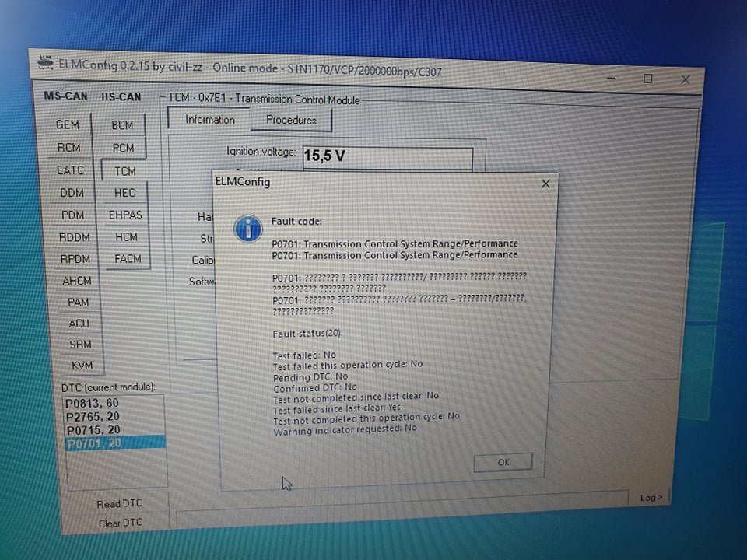The width and height of the screenshot is (747, 560).
Task: Expand the Log > panel
Action: pyautogui.click(x=651, y=498)
